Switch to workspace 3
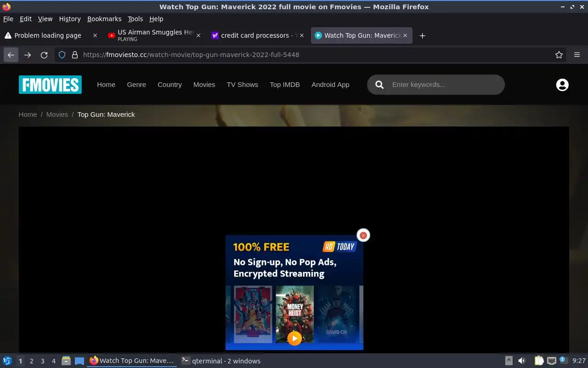The image size is (588, 368). [42, 361]
